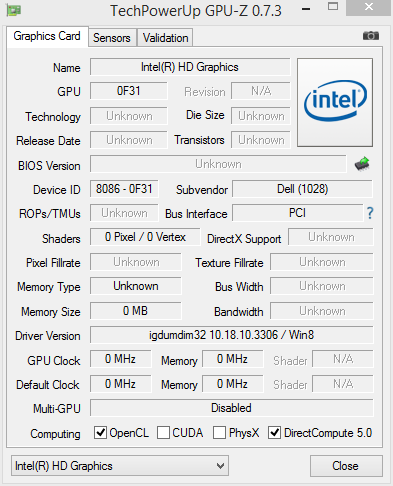The width and height of the screenshot is (393, 486).
Task: Click the GPU-Z app icon in title bar
Action: 14,10
